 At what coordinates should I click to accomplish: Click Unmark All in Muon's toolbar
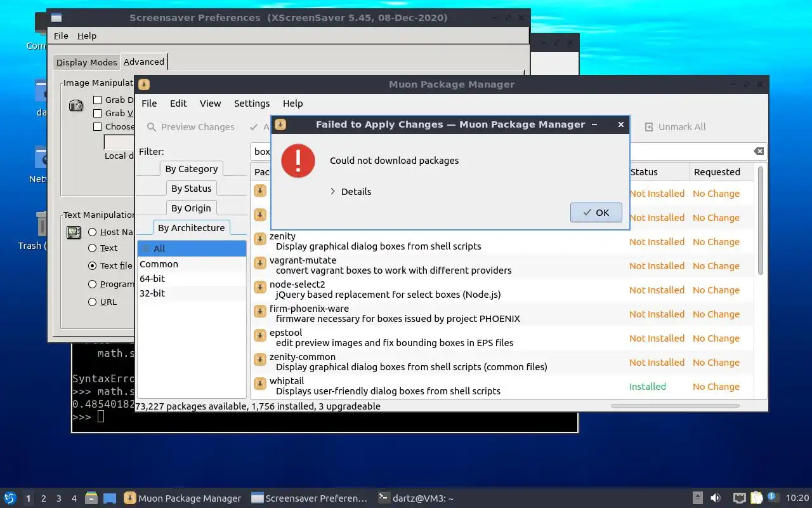pyautogui.click(x=675, y=127)
